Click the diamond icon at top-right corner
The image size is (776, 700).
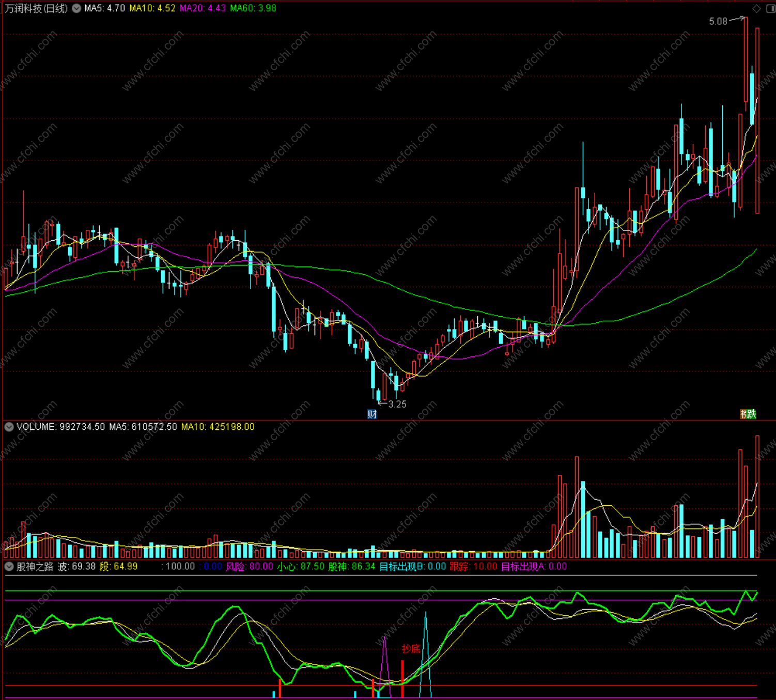756,8
